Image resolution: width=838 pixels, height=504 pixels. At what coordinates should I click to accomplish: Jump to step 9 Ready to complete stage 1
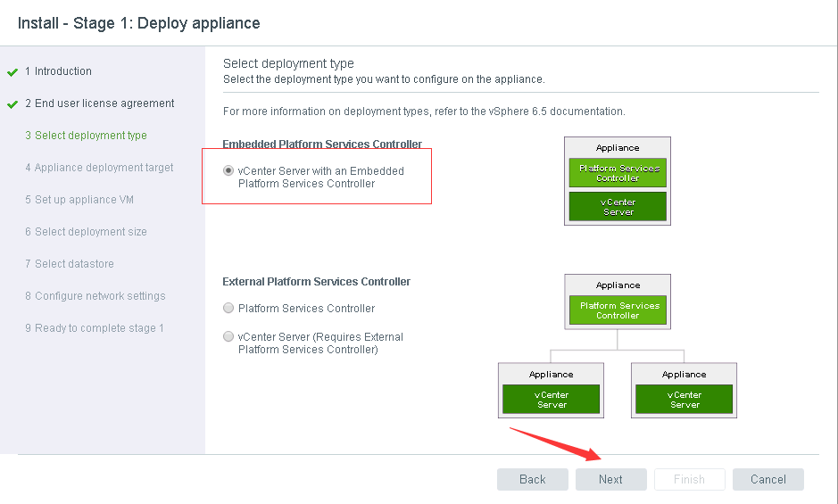(x=94, y=327)
